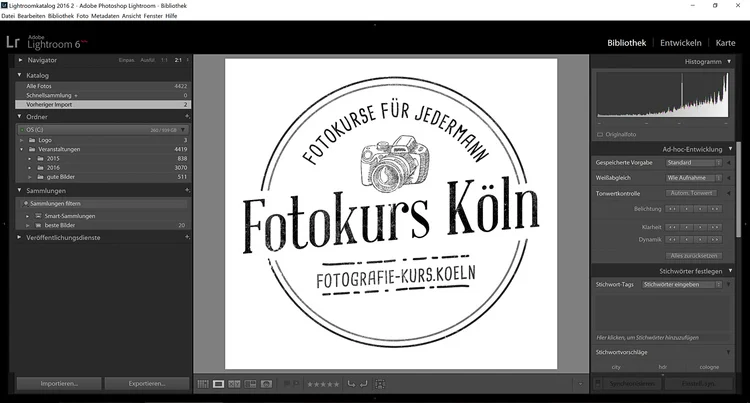Open the Metadaten menu
Viewport: 750px width, 403px height.
[105, 16]
